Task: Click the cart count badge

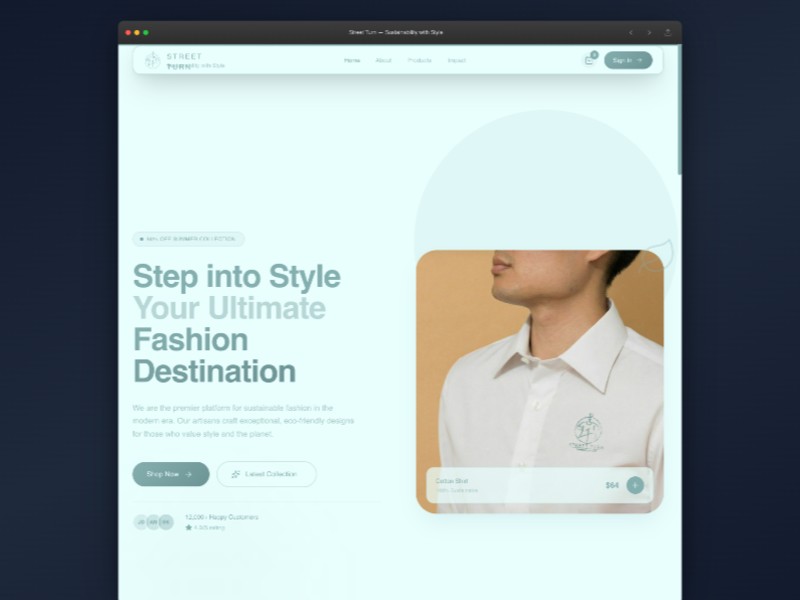Action: [594, 54]
